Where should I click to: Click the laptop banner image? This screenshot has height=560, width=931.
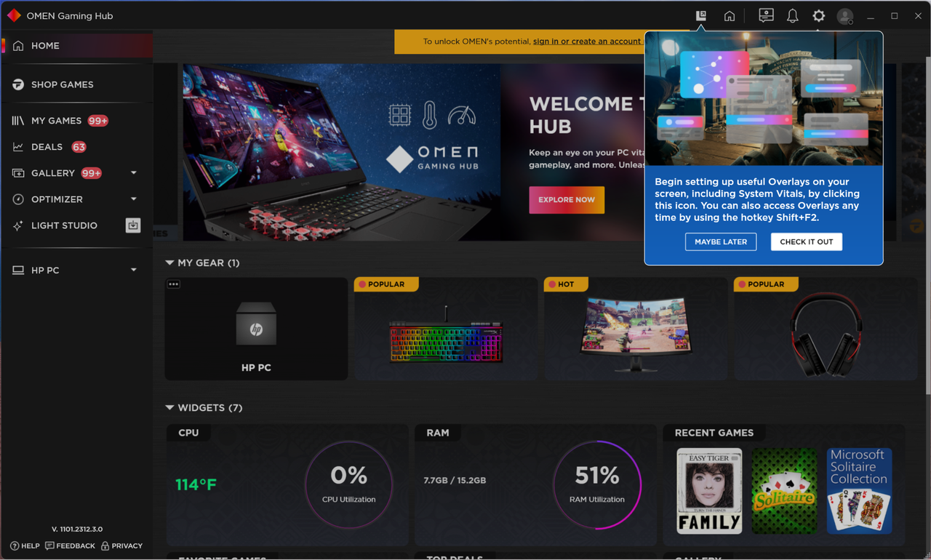pyautogui.click(x=341, y=152)
